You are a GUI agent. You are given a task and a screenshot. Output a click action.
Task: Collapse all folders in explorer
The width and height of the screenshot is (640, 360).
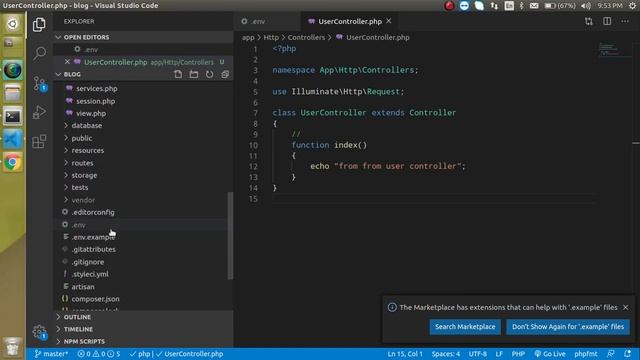click(225, 74)
